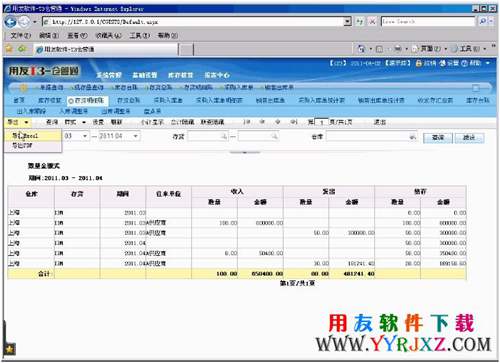Switch to the 入库调整单 tab
The image size is (500, 363).
point(73,111)
